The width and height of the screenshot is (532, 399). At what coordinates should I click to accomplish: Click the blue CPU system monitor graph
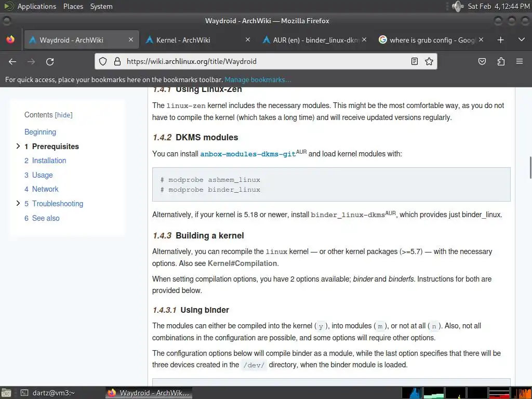pyautogui.click(x=412, y=393)
